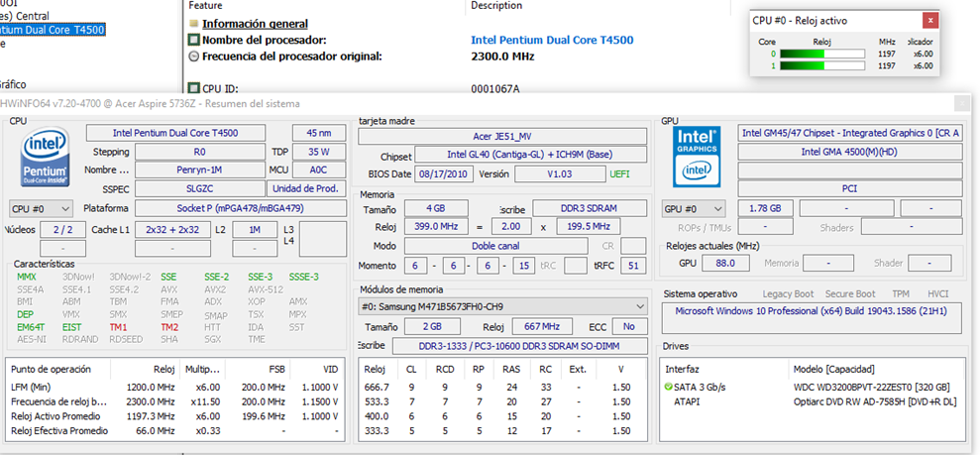Click the Doble canal mode field
This screenshot has height=455, width=980.
tap(495, 246)
